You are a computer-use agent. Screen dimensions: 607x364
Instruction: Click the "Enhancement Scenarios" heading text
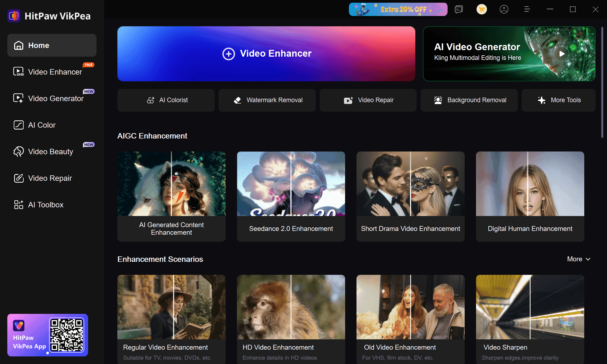[x=160, y=259]
